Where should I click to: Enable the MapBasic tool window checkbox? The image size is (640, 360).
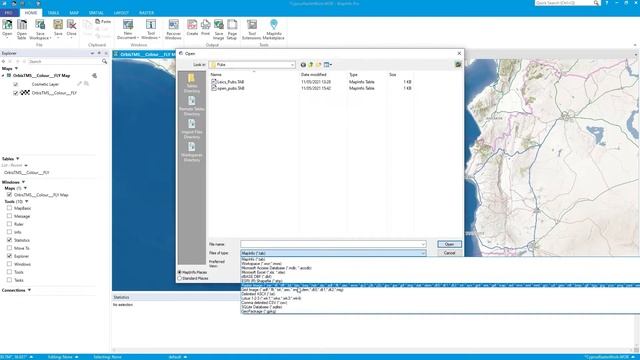click(x=9, y=208)
